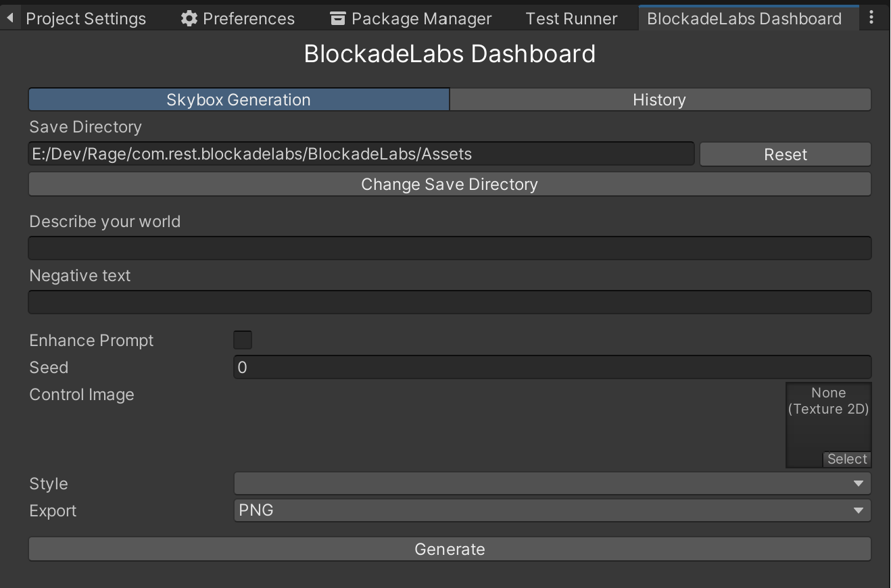
Task: Click the Reset save directory button
Action: pyautogui.click(x=785, y=154)
